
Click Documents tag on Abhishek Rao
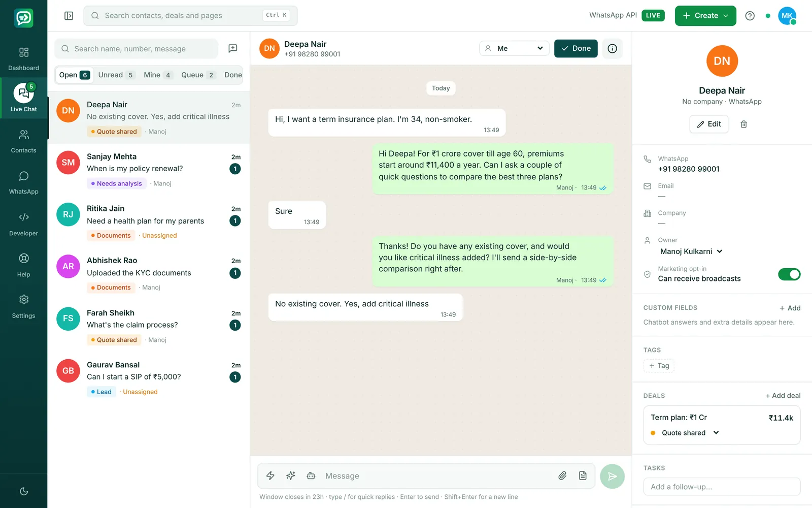coord(111,288)
